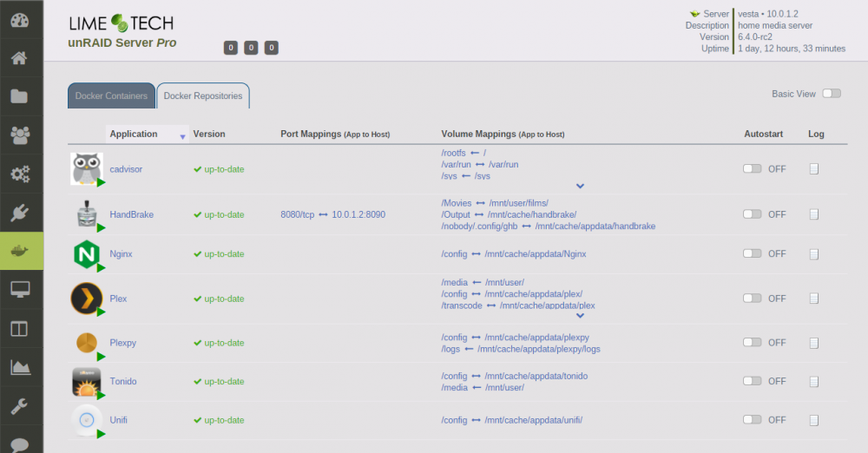Open the Nginx log icon
868x453 pixels.
point(814,254)
